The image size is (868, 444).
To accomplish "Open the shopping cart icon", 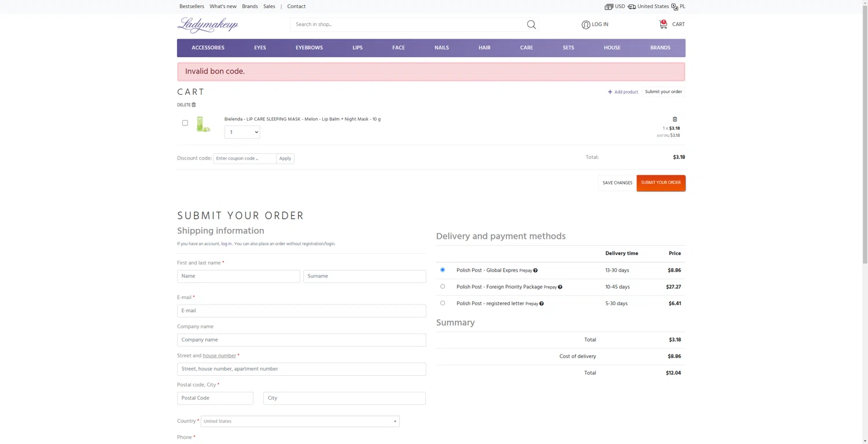I will pyautogui.click(x=663, y=24).
